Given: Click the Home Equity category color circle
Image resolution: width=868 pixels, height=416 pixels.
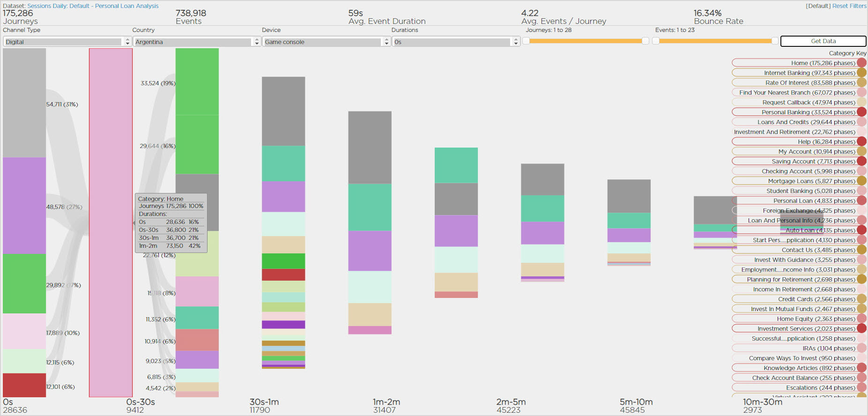Looking at the screenshot, I should (861, 319).
